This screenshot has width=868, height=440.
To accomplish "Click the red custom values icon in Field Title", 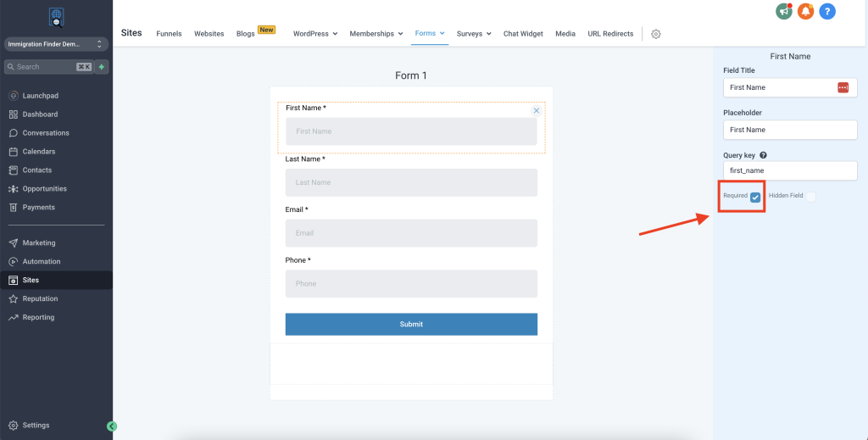I will point(843,87).
